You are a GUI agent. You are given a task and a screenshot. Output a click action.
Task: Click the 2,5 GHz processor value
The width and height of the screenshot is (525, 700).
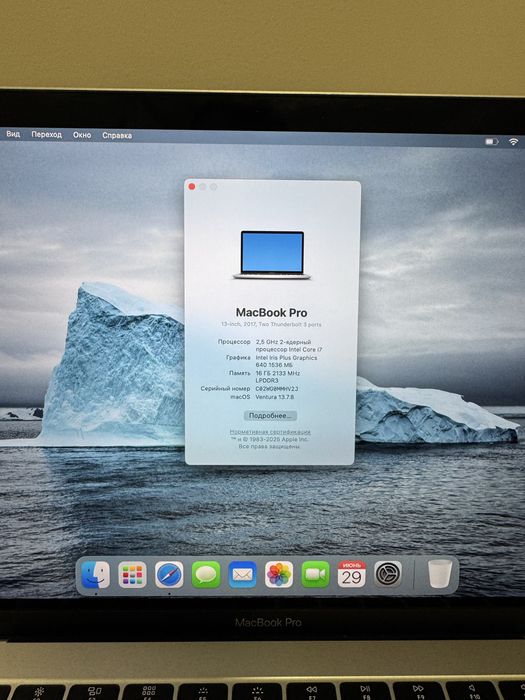pos(288,346)
